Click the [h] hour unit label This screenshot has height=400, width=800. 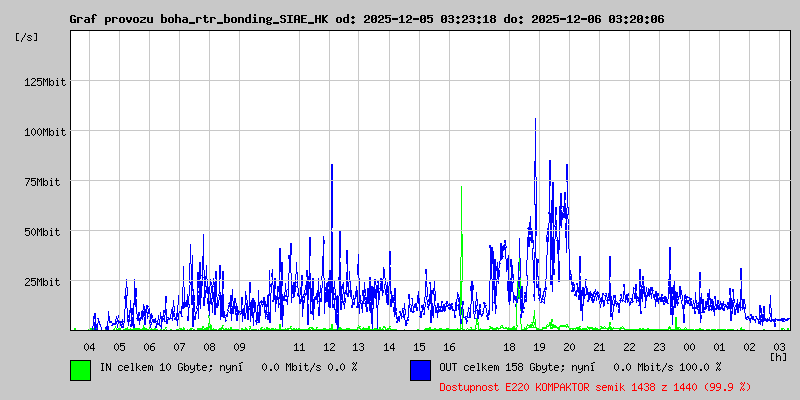coord(778,356)
